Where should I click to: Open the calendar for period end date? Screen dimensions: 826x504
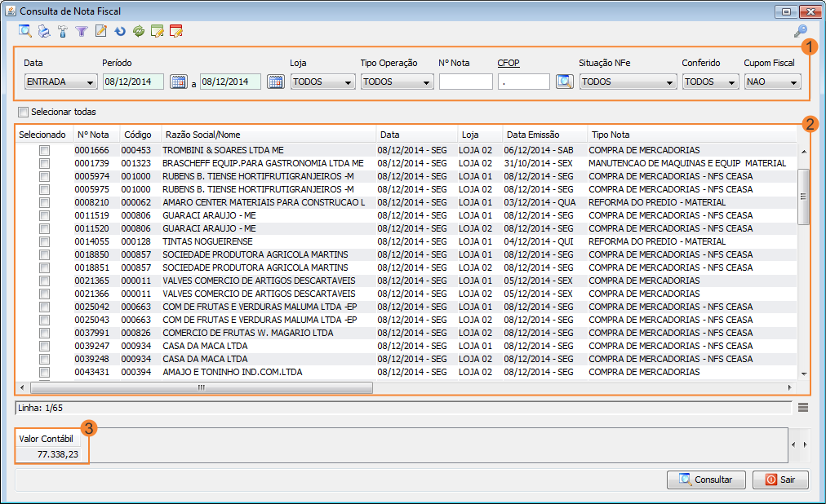[276, 82]
